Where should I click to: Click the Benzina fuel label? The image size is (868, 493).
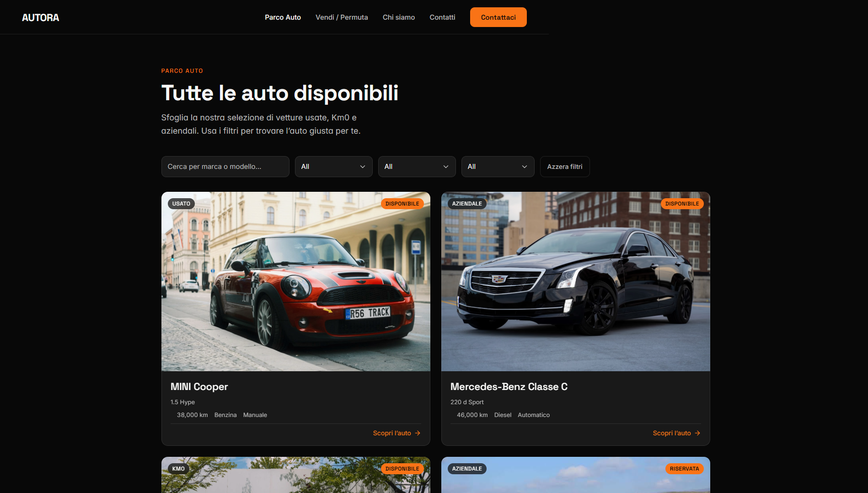tap(225, 415)
